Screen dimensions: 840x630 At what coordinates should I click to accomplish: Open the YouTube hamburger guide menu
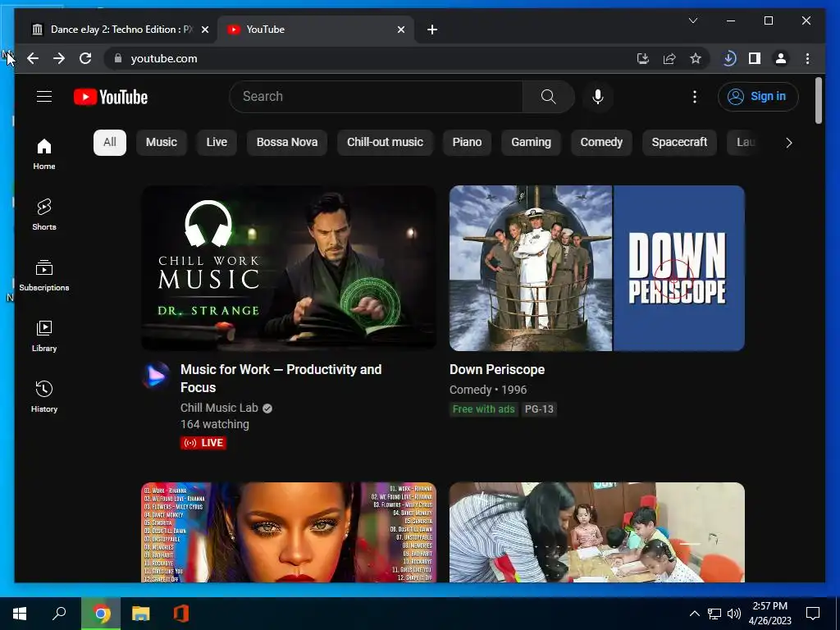[44, 97]
